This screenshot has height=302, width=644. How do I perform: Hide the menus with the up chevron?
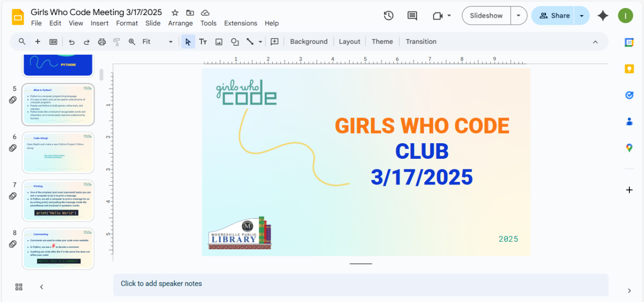pyautogui.click(x=595, y=42)
